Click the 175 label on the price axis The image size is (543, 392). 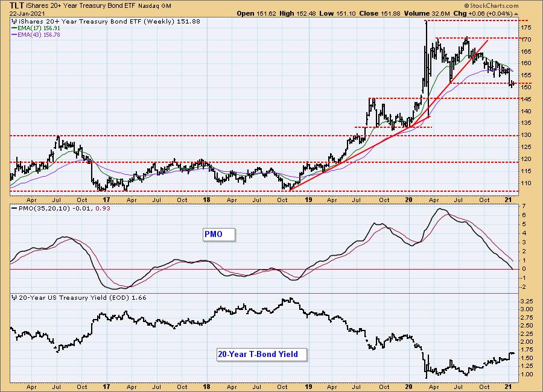click(x=526, y=27)
